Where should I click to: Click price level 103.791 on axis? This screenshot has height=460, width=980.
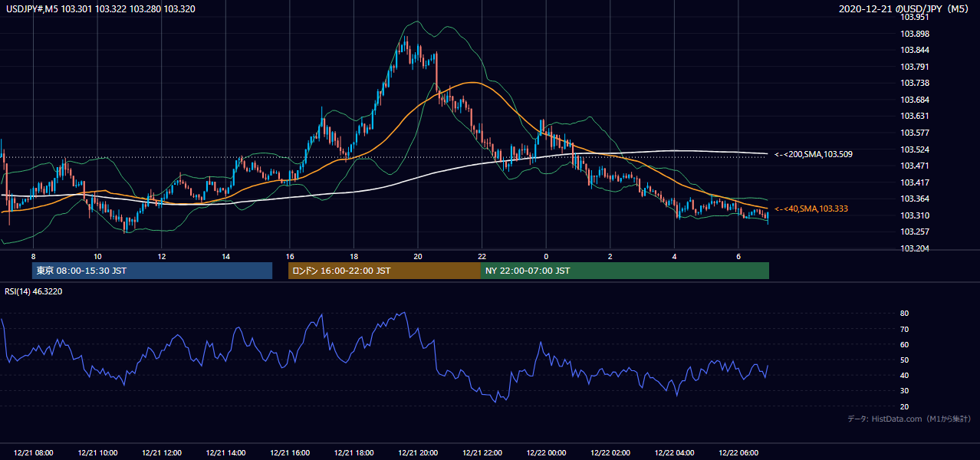[915, 67]
